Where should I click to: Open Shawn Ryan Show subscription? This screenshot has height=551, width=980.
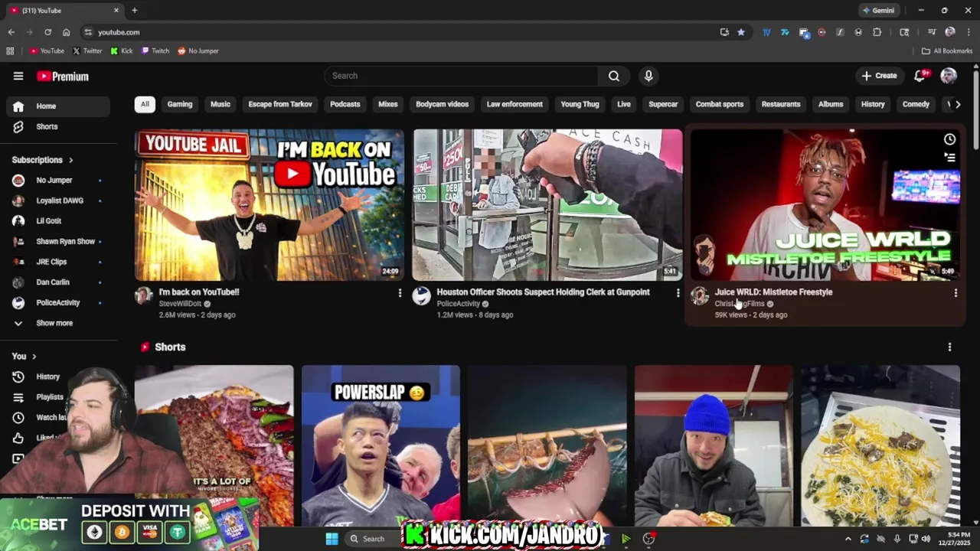57,241
